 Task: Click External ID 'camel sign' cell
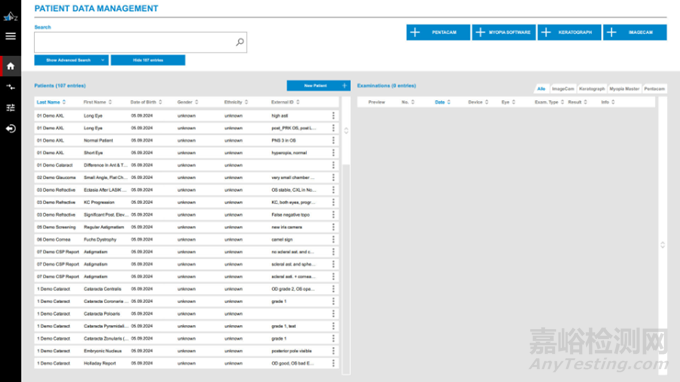tap(282, 239)
